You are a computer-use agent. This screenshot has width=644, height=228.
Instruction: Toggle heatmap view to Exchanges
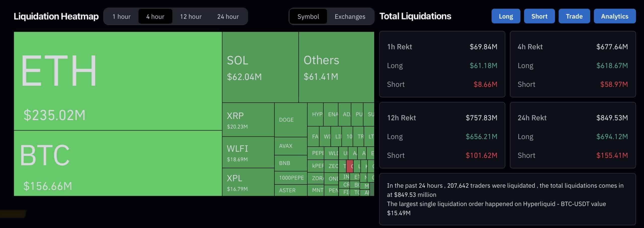pyautogui.click(x=350, y=17)
